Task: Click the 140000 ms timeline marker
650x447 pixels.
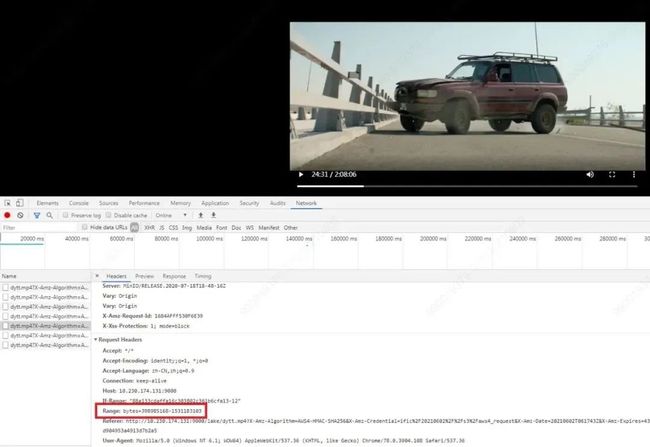Action: (x=299, y=239)
